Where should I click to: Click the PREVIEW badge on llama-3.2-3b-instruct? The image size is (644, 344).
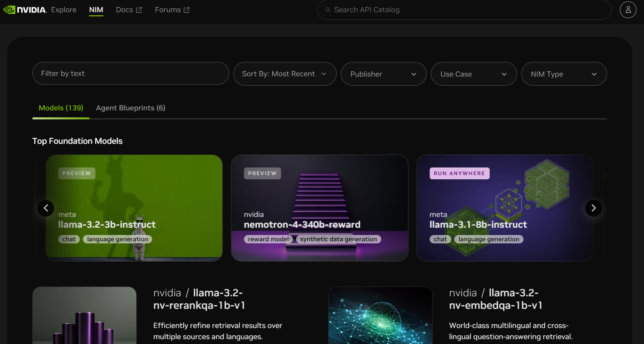click(77, 173)
